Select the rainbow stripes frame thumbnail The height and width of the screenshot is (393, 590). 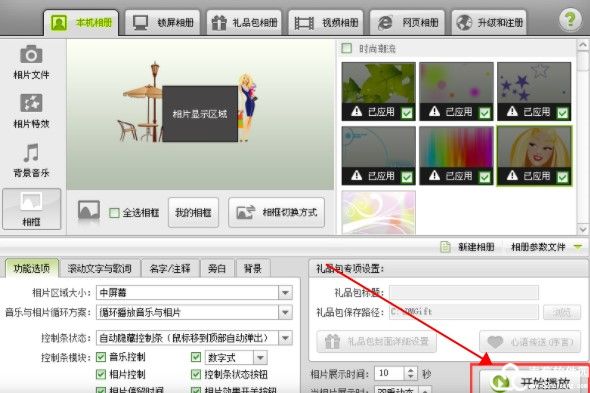point(456,155)
